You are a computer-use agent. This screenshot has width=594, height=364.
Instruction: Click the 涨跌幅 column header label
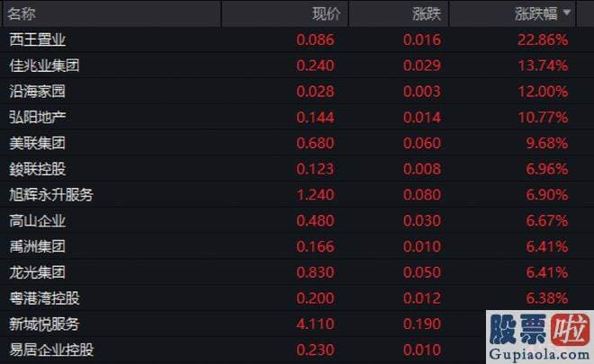point(536,14)
